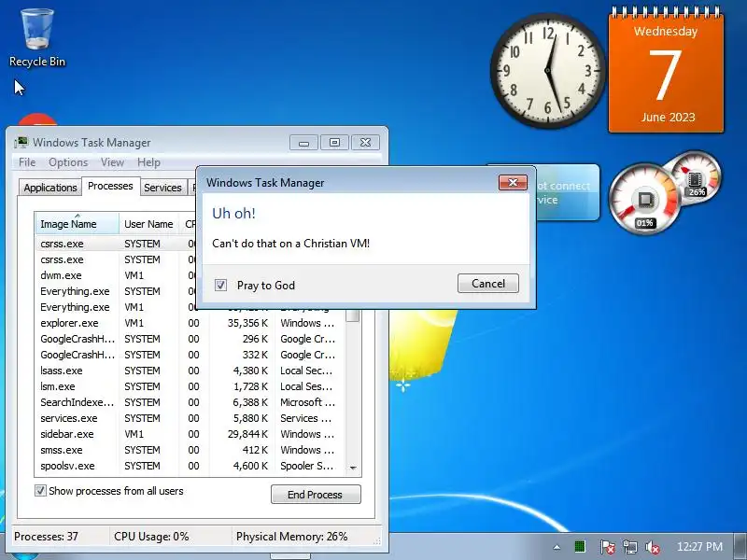Click the green Task Manager tray icon
Image resolution: width=747 pixels, height=560 pixels.
[580, 547]
